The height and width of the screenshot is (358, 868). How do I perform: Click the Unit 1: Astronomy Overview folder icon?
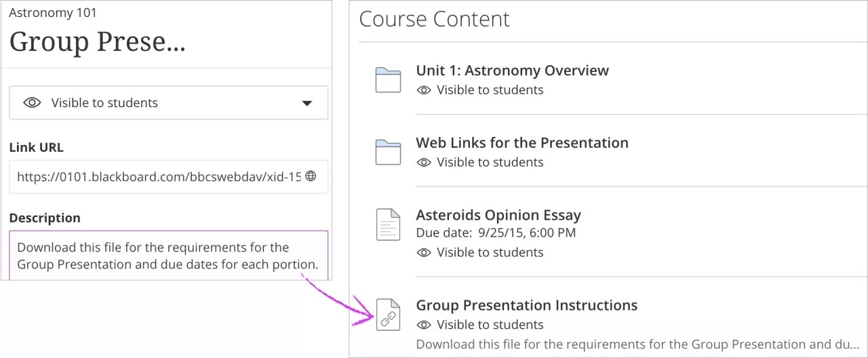(x=388, y=80)
